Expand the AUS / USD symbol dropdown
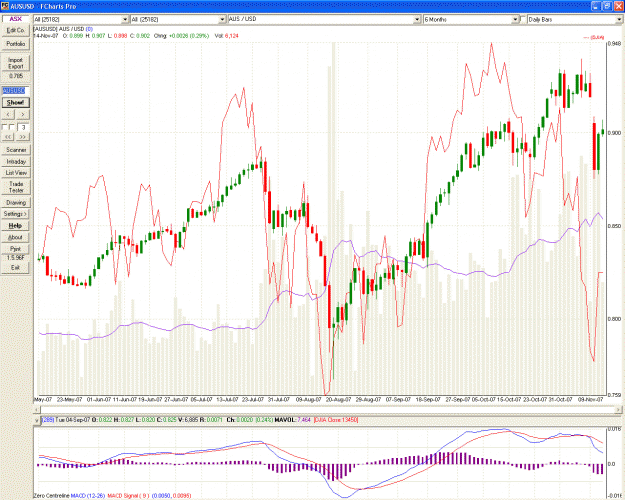Image resolution: width=625 pixels, height=500 pixels. [417, 20]
